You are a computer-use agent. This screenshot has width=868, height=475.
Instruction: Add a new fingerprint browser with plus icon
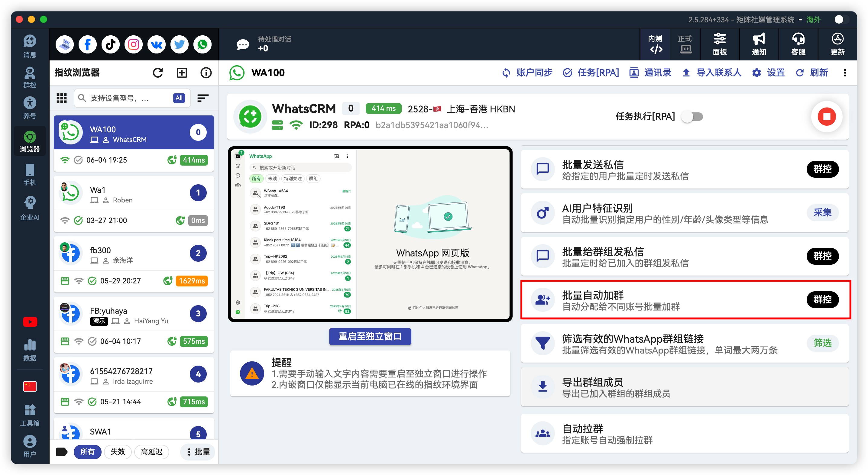(x=182, y=73)
